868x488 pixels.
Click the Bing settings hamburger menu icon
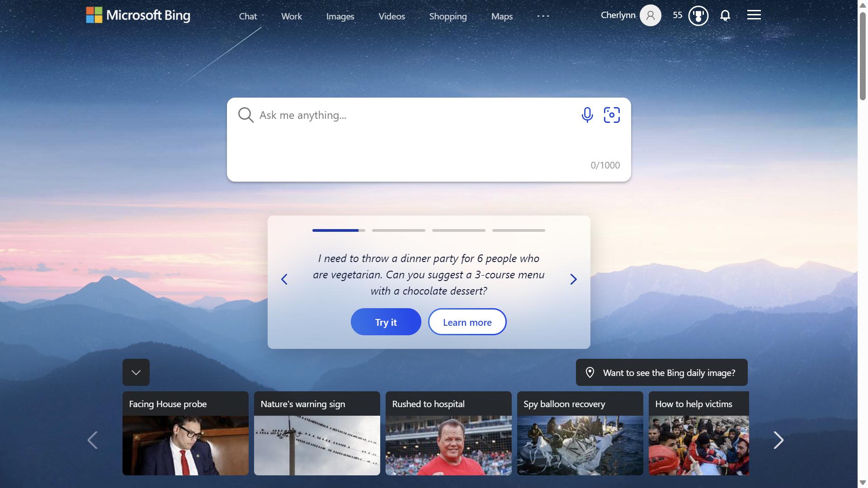click(x=754, y=14)
